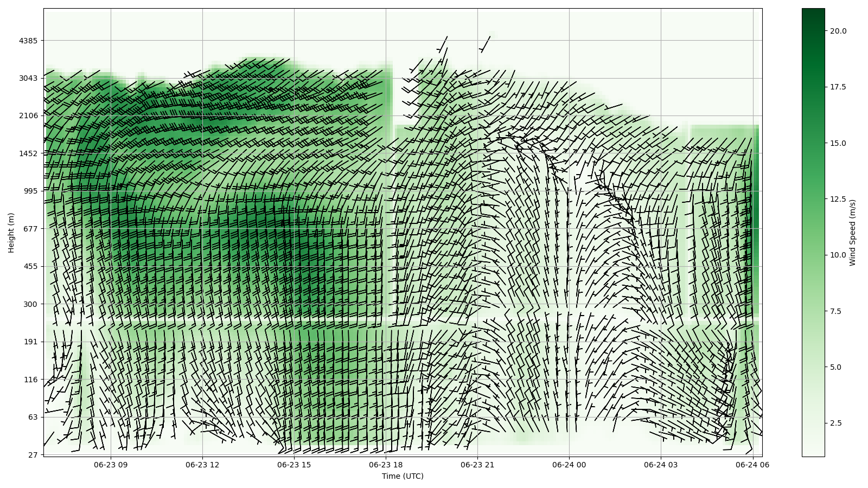868x488 pixels.
Task: Click the 4385 height tick label
Action: point(29,41)
